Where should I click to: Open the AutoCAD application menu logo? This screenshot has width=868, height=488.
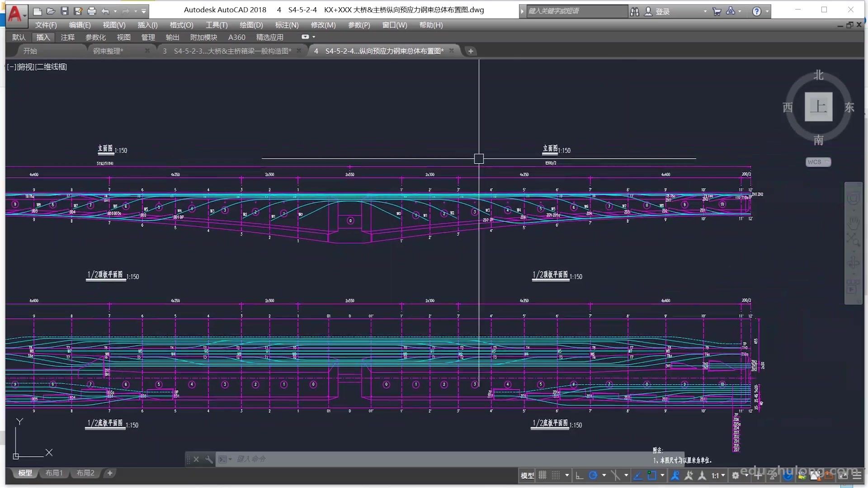click(x=15, y=14)
